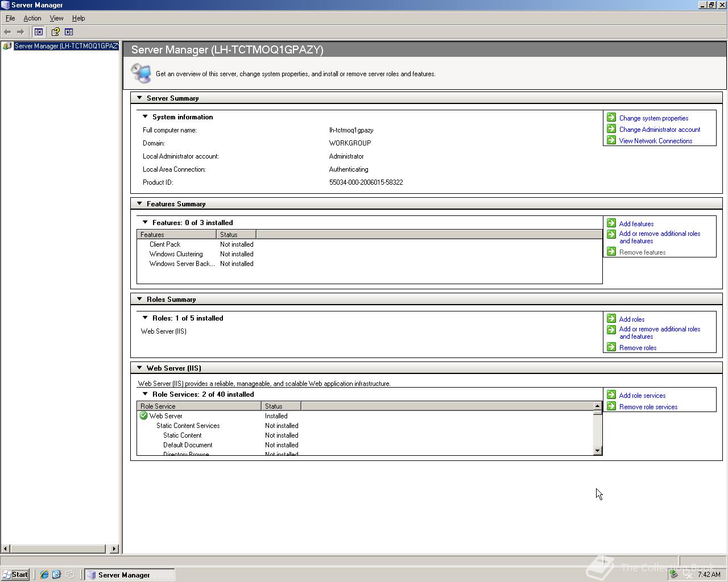Click the green arrow beside Remove role services
The image size is (728, 582).
coord(611,406)
